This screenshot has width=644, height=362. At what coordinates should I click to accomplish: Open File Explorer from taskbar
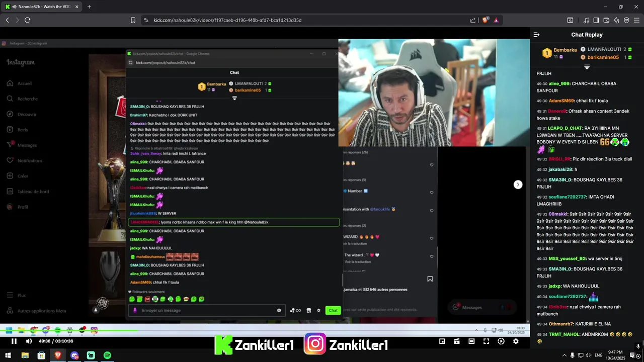coord(25,355)
